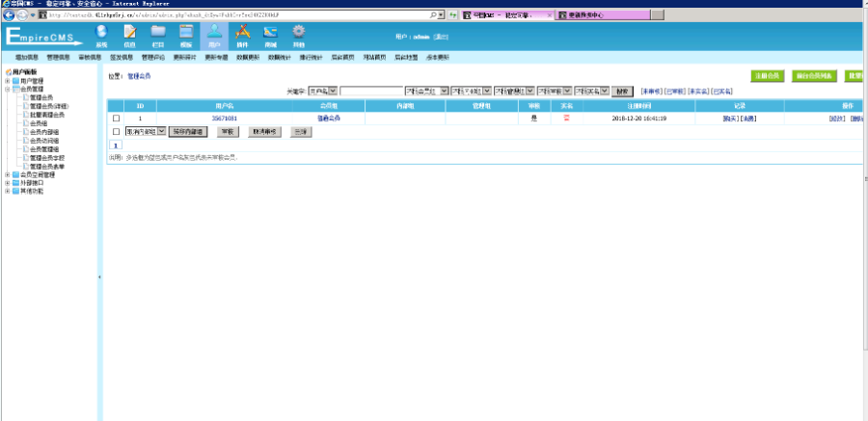This screenshot has width=868, height=421.
Task: Tick the select-all checkbox below the table
Action: tap(117, 132)
